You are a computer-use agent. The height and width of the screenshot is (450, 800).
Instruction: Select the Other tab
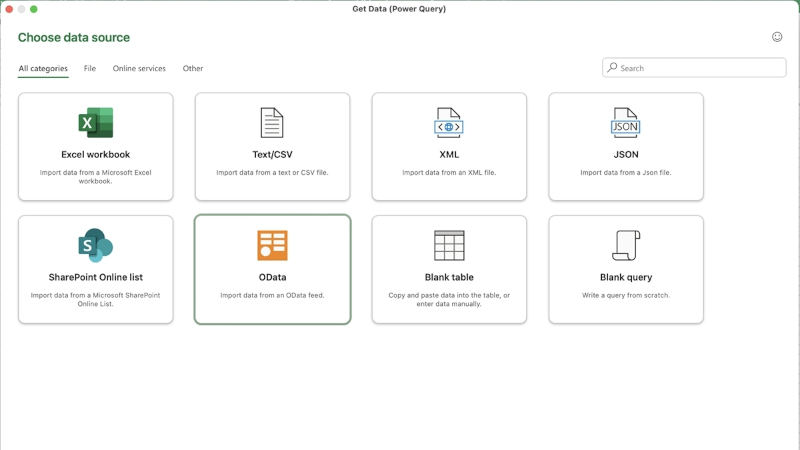pyautogui.click(x=193, y=68)
